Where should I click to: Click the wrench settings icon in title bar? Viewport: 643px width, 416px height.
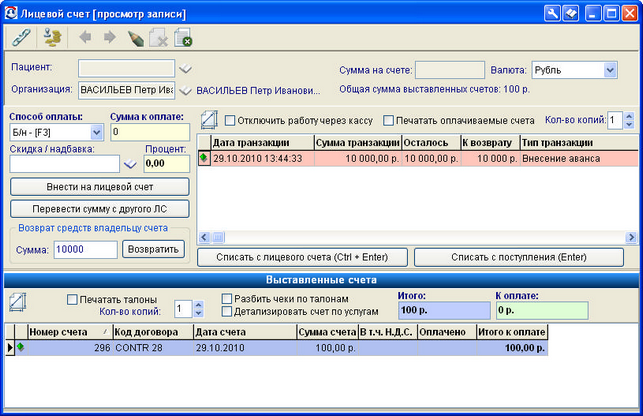tap(552, 14)
